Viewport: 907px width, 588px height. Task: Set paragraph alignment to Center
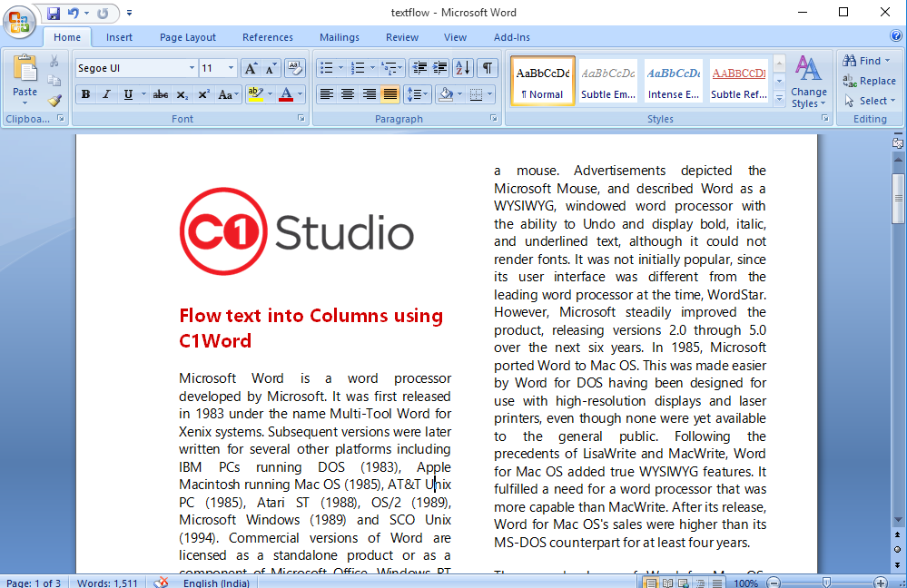(x=348, y=94)
